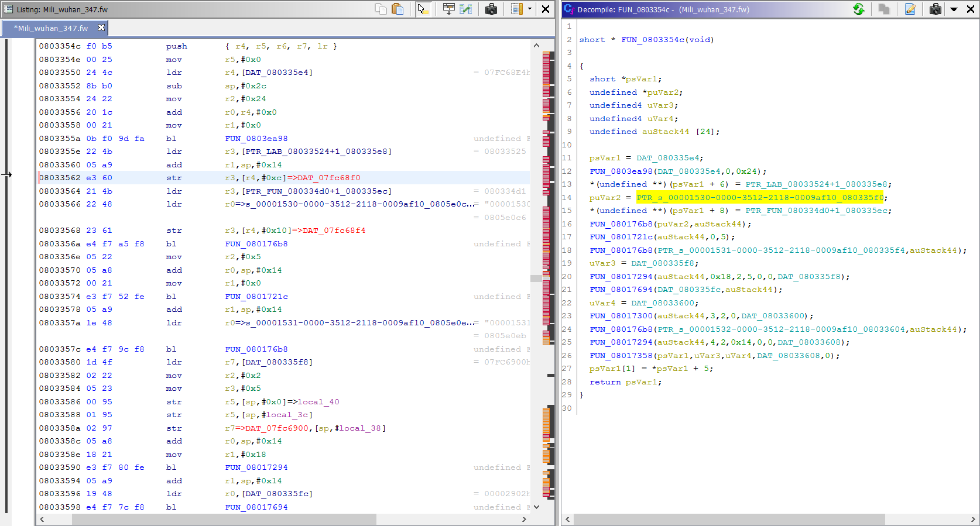Open the Listing field editor icon
This screenshot has height=526, width=980.
pyautogui.click(x=448, y=9)
